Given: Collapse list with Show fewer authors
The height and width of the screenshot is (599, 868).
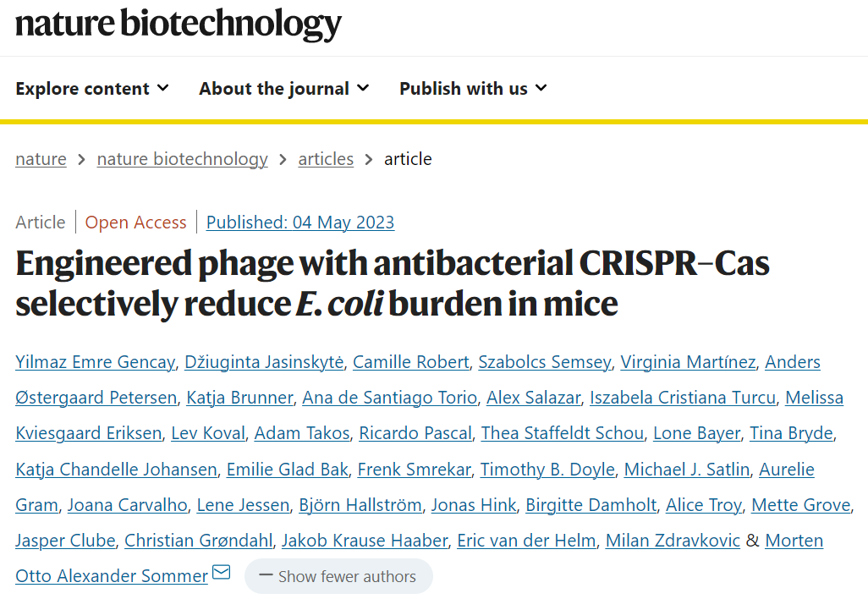Looking at the screenshot, I should (x=338, y=576).
